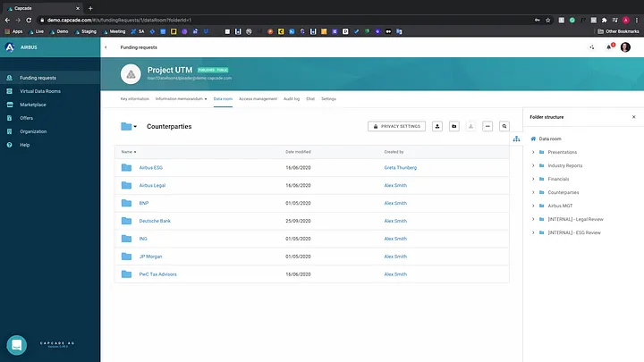Open Virtual Data Rooms in sidebar
The height and width of the screenshot is (362, 644).
click(x=40, y=91)
